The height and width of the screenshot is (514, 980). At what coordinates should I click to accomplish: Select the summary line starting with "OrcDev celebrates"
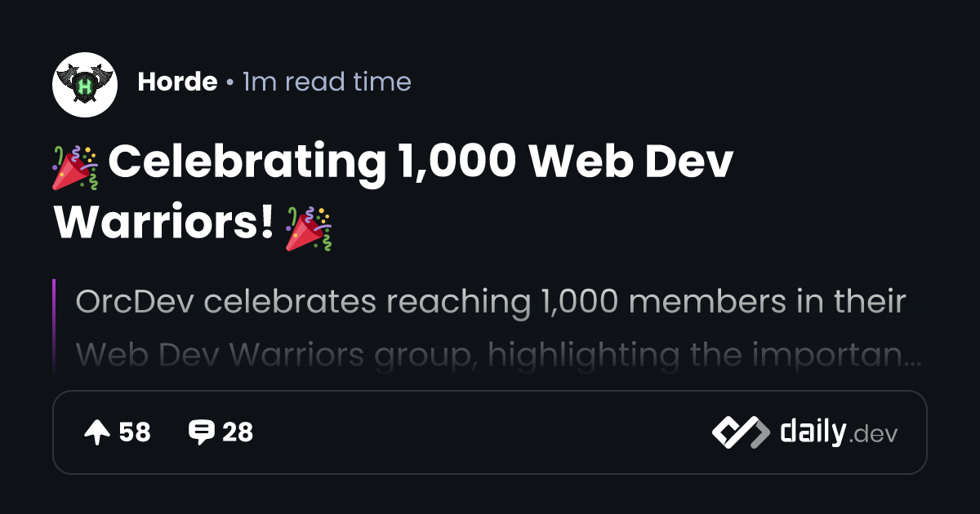coord(491,302)
